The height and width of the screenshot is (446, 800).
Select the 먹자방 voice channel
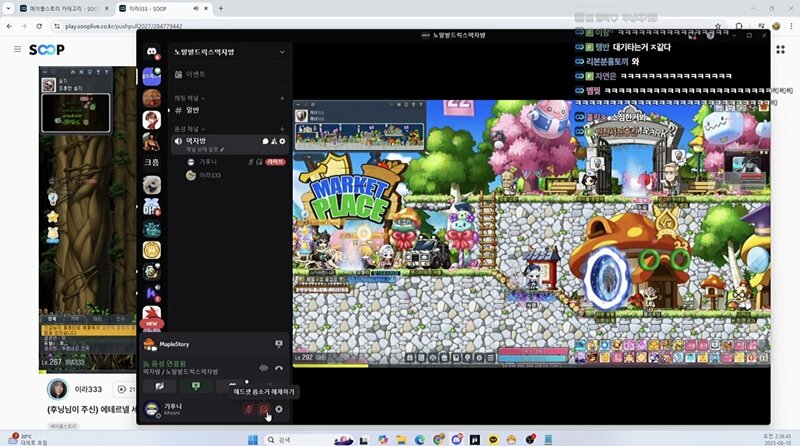[x=230, y=144]
